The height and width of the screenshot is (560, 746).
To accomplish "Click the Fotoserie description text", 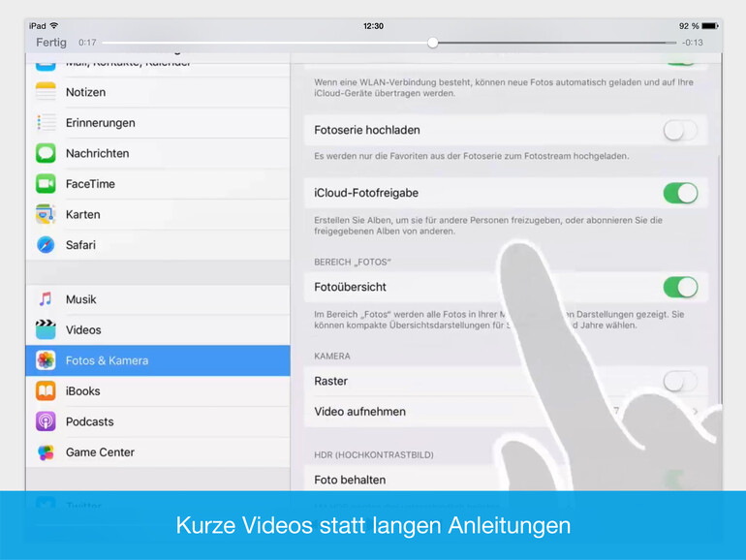I will tap(472, 156).
